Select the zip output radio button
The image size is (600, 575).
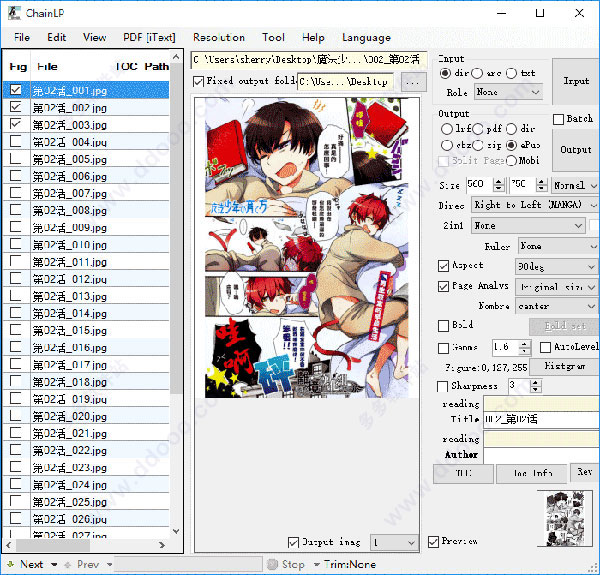(478, 145)
